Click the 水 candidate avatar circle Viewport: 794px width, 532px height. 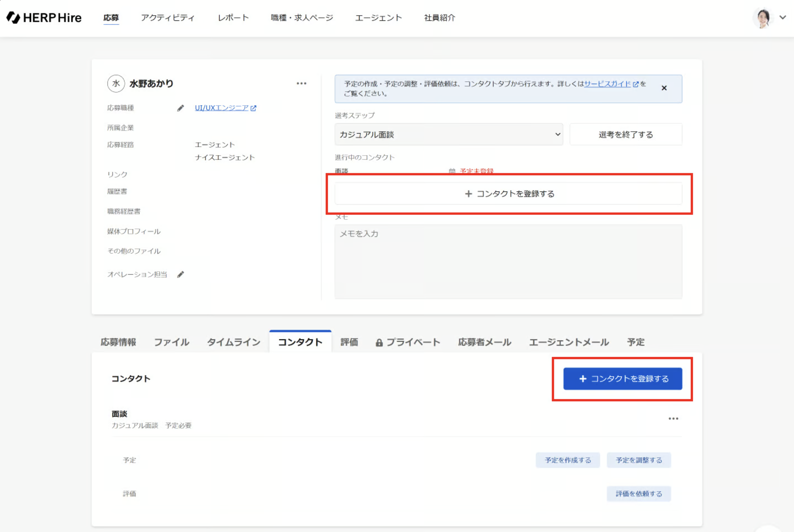click(116, 83)
